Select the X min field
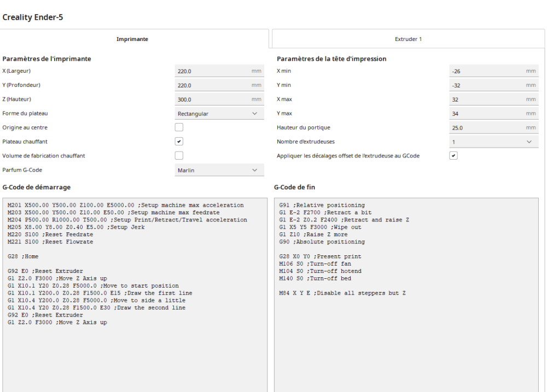Screen dimensions: 547x392 pos(486,71)
